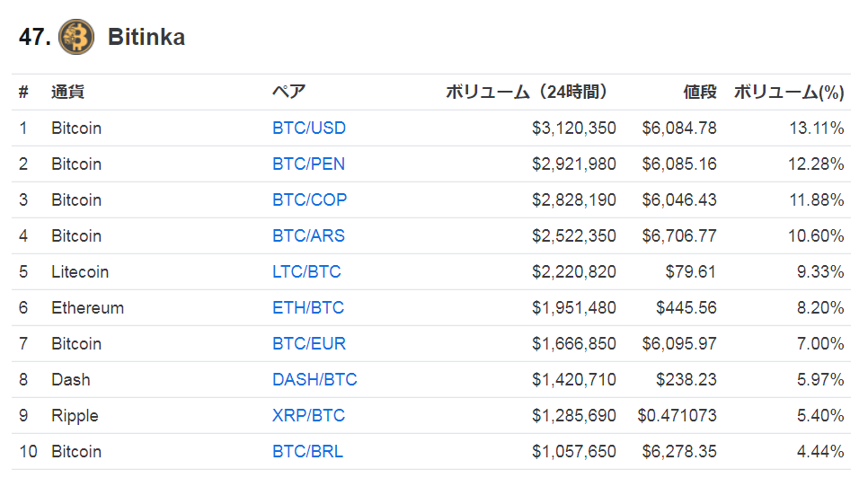This screenshot has width=868, height=478.
Task: Click the Bitinka coin logo icon
Action: pyautogui.click(x=76, y=37)
